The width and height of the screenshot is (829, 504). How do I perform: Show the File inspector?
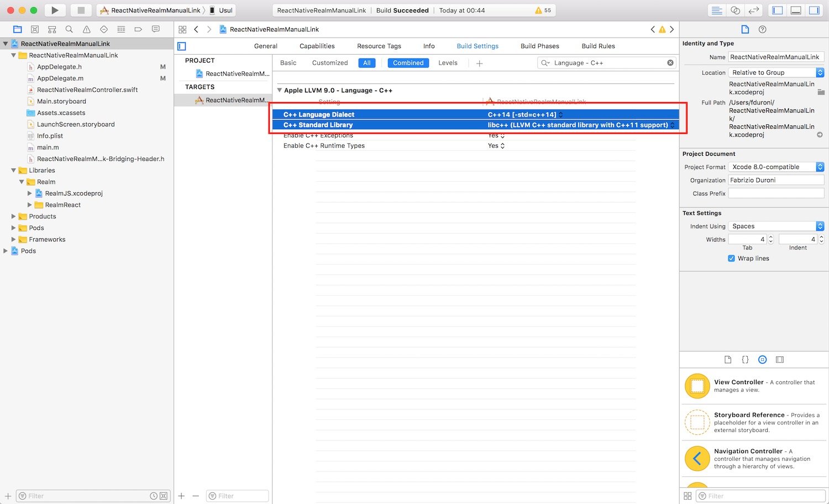[x=745, y=29]
